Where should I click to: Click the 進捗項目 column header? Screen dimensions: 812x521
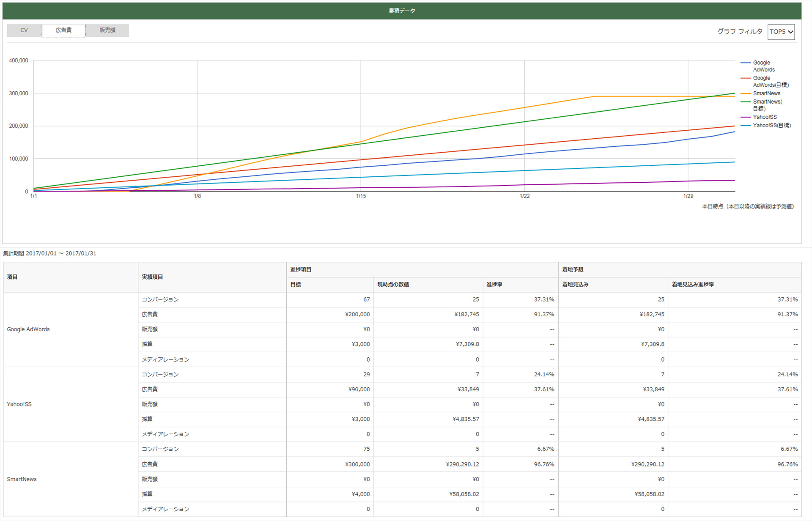301,269
